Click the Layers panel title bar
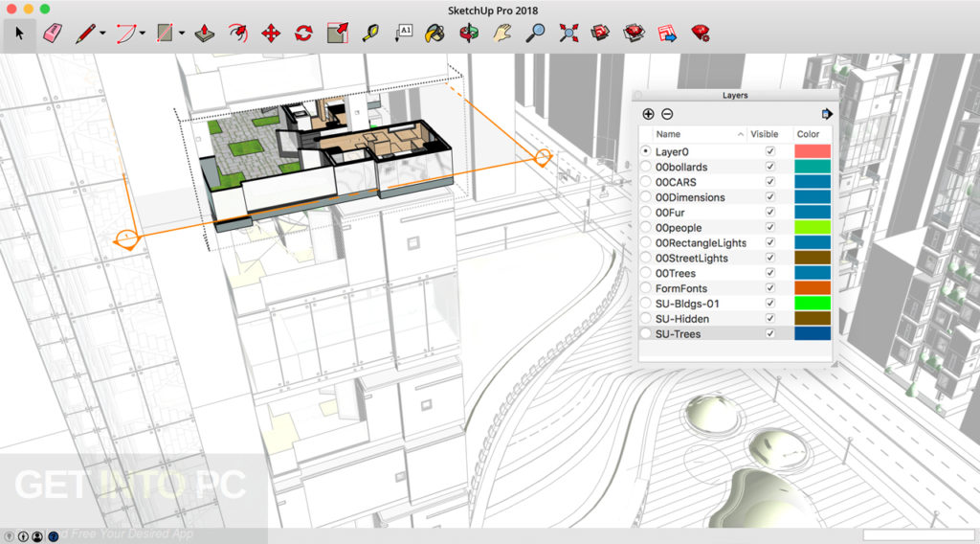980x544 pixels. pyautogui.click(x=735, y=95)
